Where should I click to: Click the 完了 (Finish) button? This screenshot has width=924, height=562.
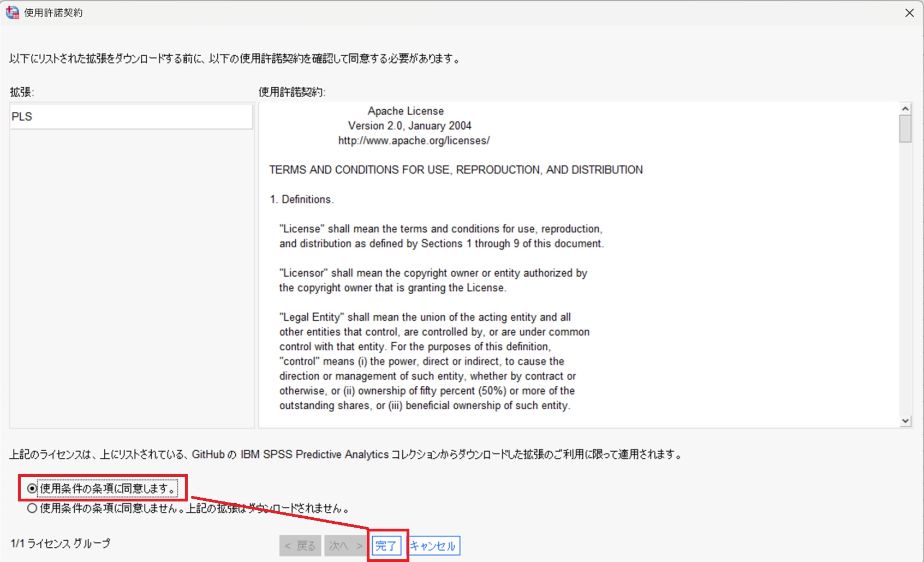387,546
